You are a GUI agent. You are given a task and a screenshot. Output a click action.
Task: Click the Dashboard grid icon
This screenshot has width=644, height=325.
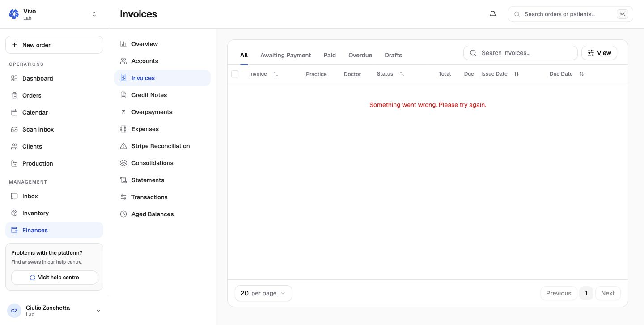[x=14, y=78]
